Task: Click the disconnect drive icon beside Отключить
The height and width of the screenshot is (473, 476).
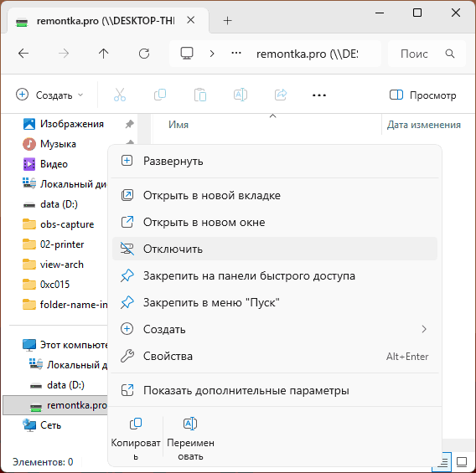Action: [x=127, y=249]
